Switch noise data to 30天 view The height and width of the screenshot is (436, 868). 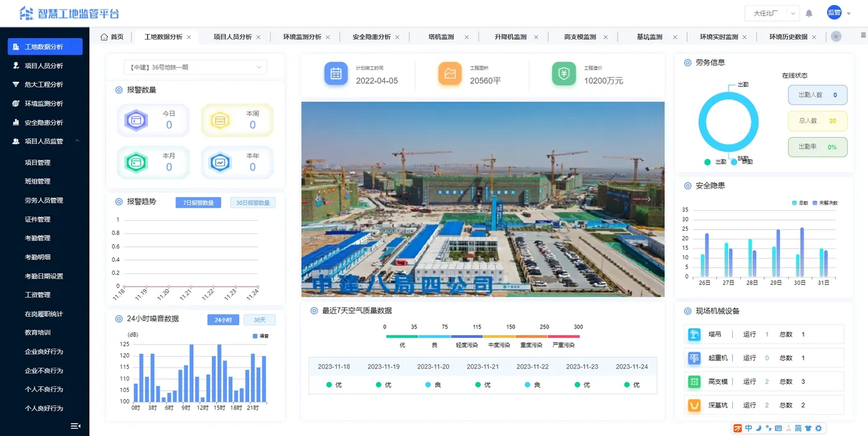pos(259,320)
